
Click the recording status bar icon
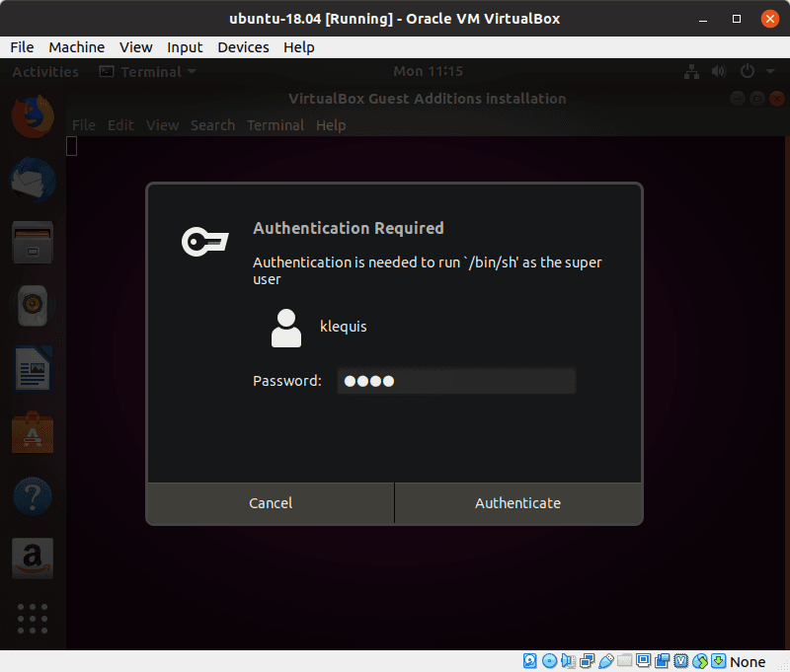click(x=662, y=661)
